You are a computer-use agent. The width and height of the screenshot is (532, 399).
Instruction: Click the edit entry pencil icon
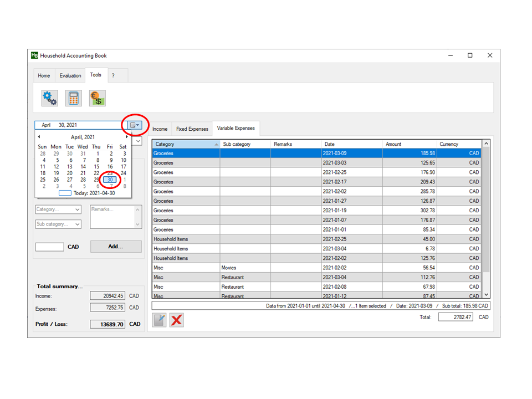pos(160,320)
